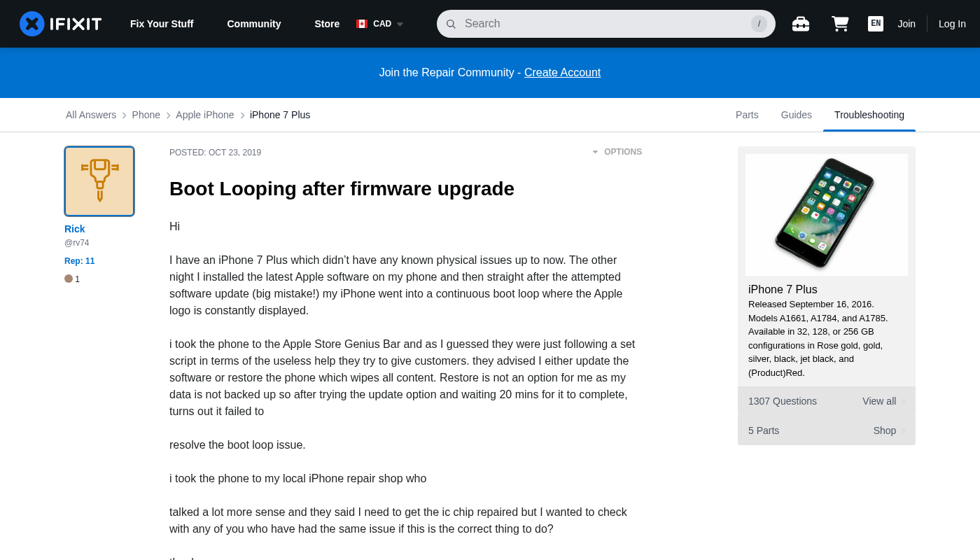Click the Create Account link

[562, 73]
